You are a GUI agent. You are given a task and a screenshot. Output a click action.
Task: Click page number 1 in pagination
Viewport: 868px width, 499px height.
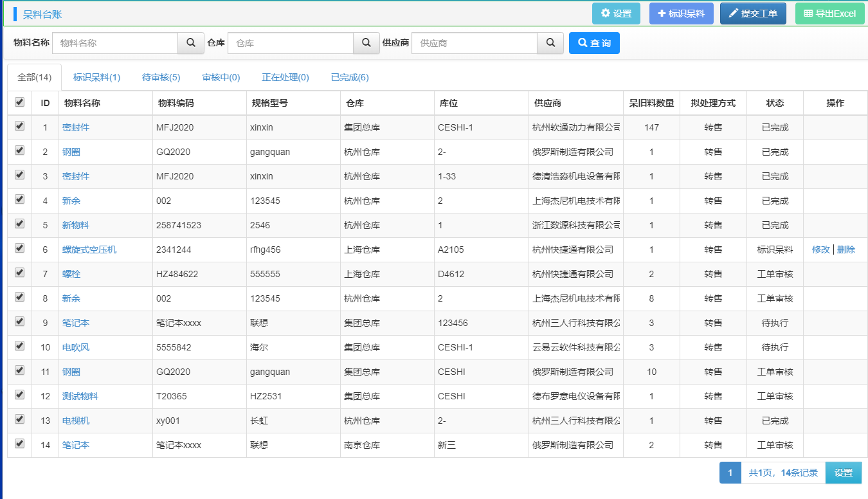730,473
